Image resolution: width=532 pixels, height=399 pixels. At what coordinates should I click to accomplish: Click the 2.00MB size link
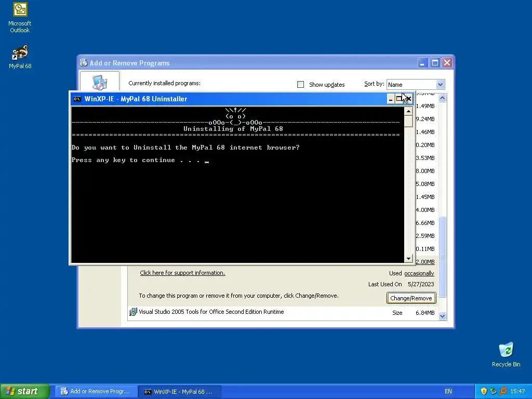click(425, 262)
